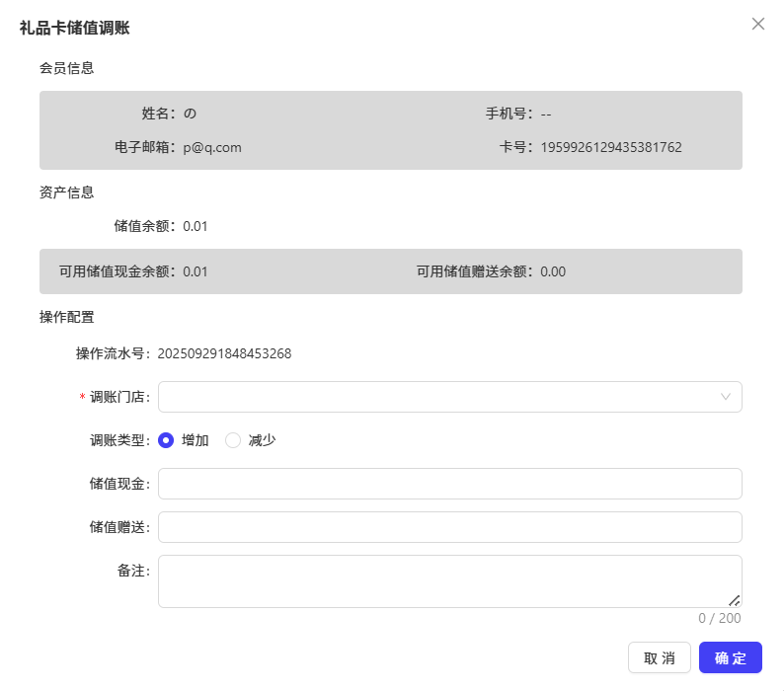Close the 礼品卡储值调账 dialog
Image resolution: width=784 pixels, height=691 pixels.
758,24
